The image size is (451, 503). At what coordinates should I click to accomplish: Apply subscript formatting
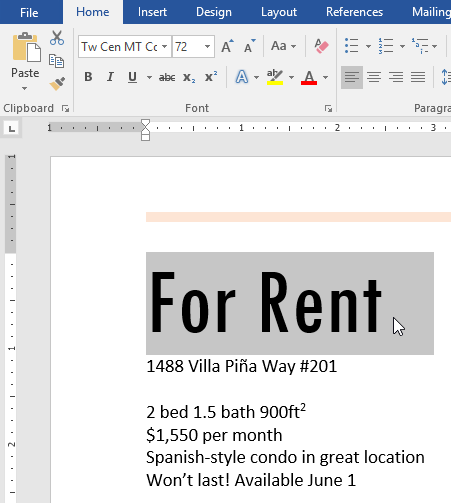(189, 77)
